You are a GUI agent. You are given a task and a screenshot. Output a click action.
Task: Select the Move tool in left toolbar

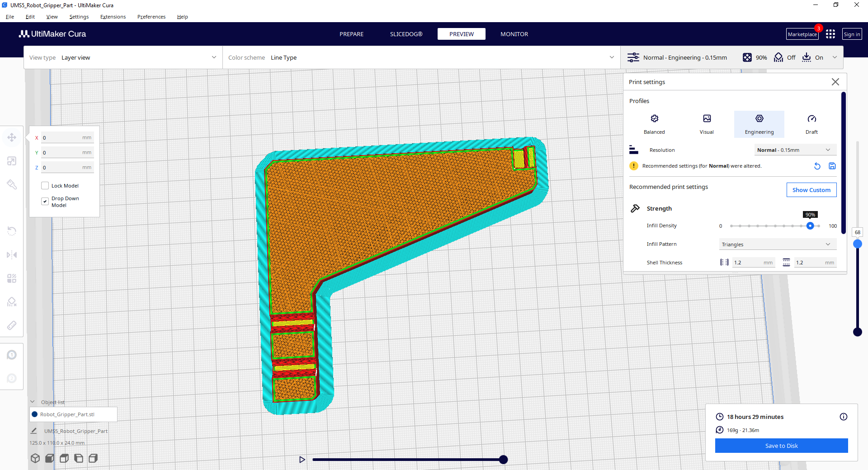click(x=12, y=137)
